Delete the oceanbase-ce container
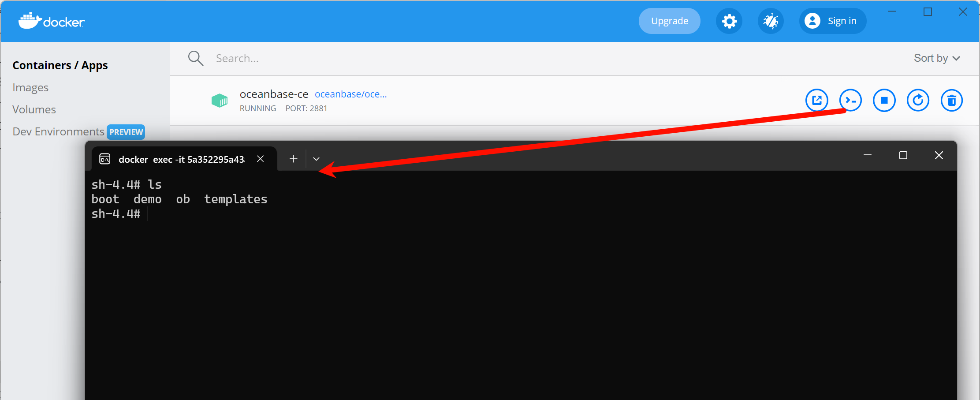The image size is (980, 400). click(952, 101)
